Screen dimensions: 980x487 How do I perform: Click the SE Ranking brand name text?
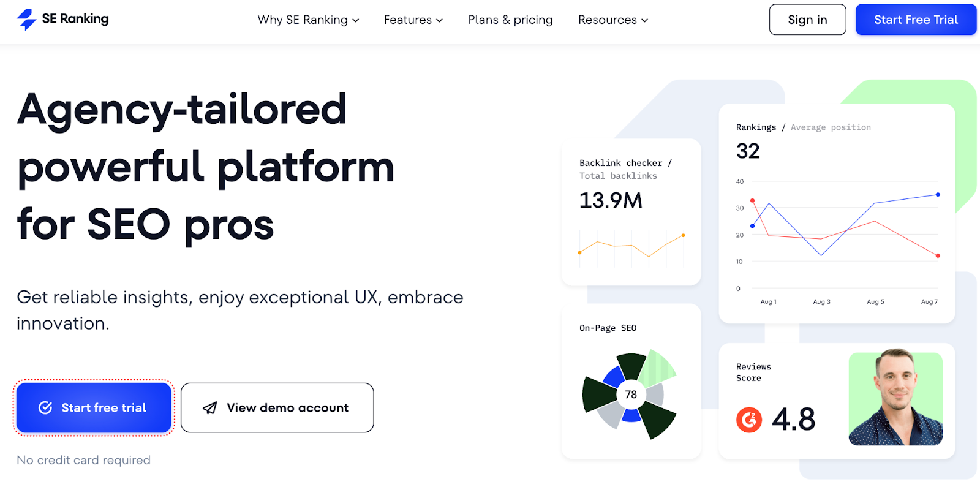(x=75, y=19)
